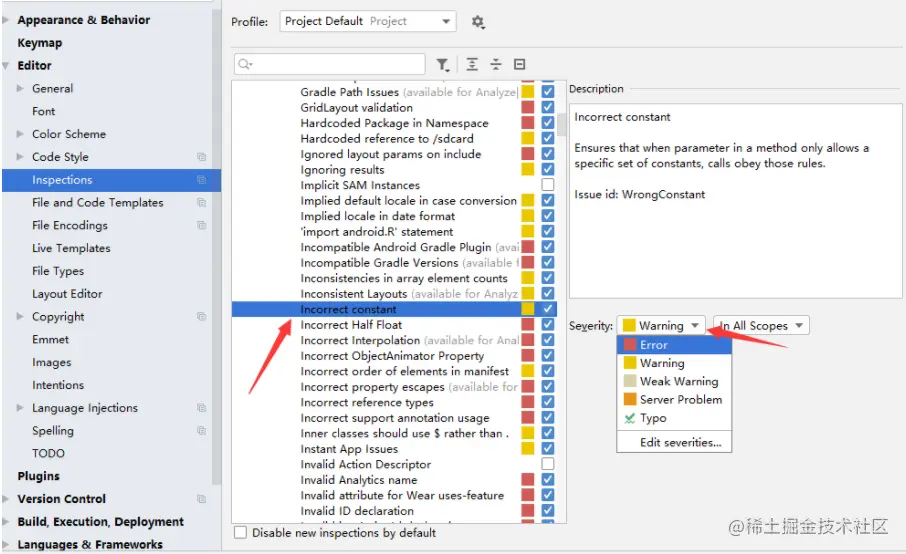Open the Profile dropdown
The width and height of the screenshot is (906, 554).
click(368, 21)
